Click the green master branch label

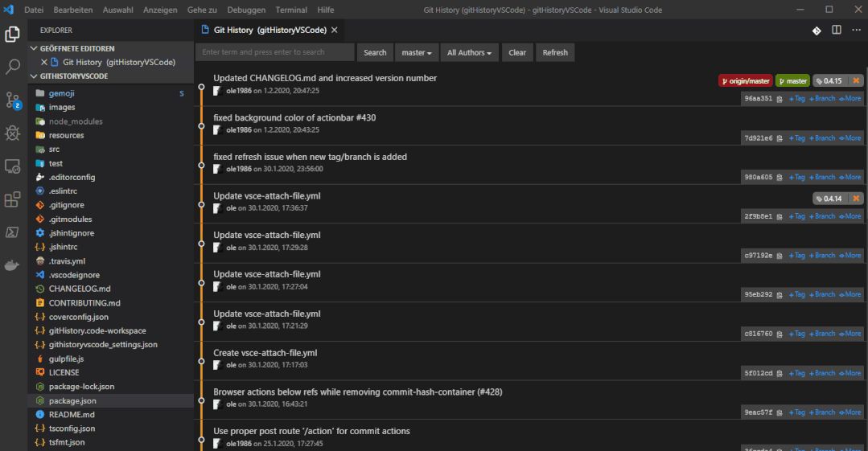point(792,80)
